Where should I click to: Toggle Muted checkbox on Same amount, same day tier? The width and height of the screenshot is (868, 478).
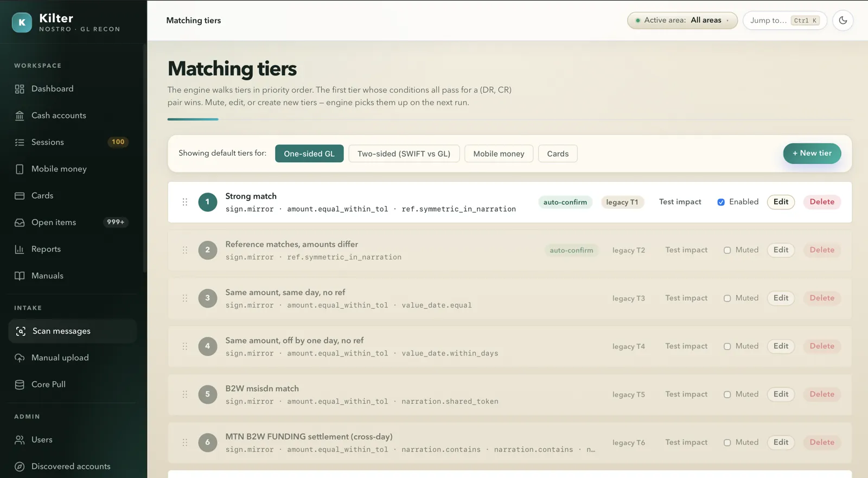727,298
